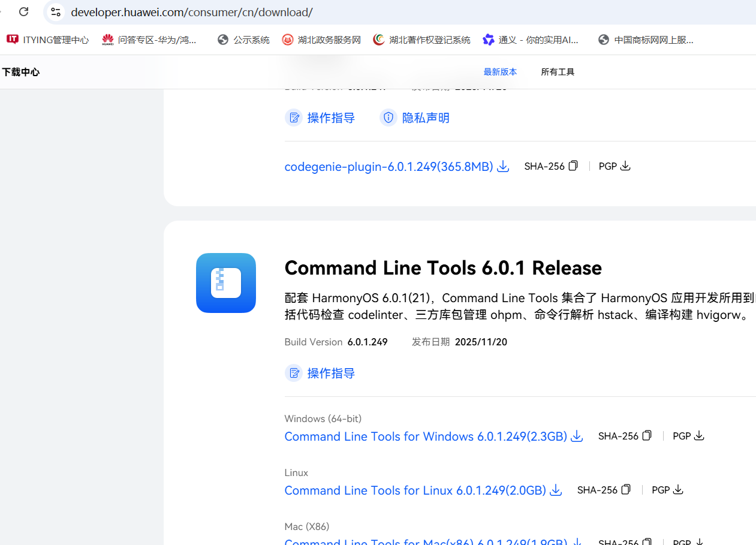Open ITYING管理中心 bookmark

click(x=48, y=40)
